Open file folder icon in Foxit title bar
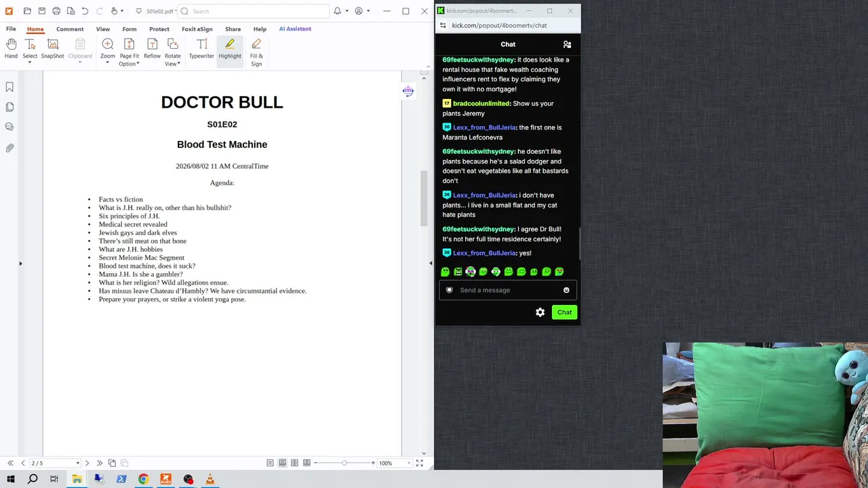Screen dimensions: 868x488 tap(27, 11)
